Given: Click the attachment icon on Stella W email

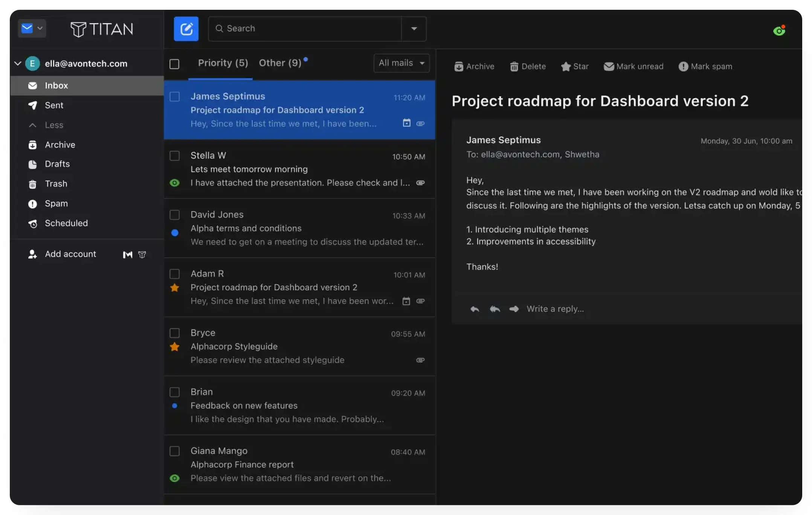Looking at the screenshot, I should click(420, 183).
